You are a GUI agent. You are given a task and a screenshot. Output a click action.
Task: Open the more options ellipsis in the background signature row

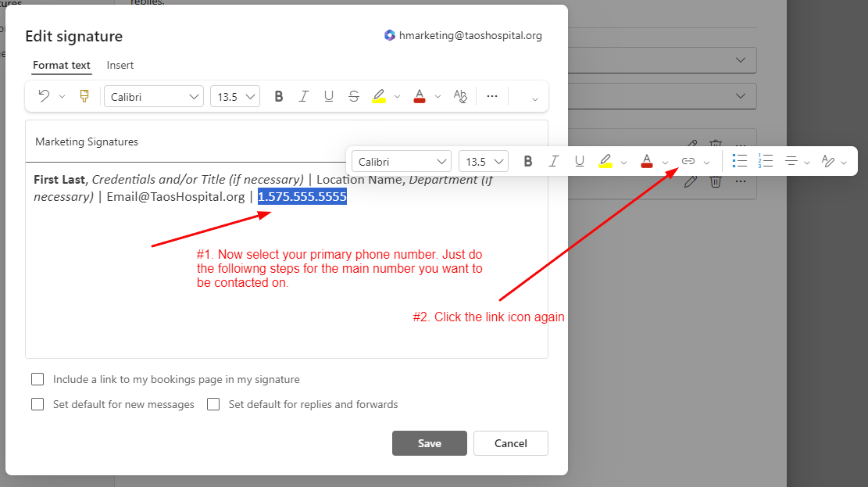[741, 181]
